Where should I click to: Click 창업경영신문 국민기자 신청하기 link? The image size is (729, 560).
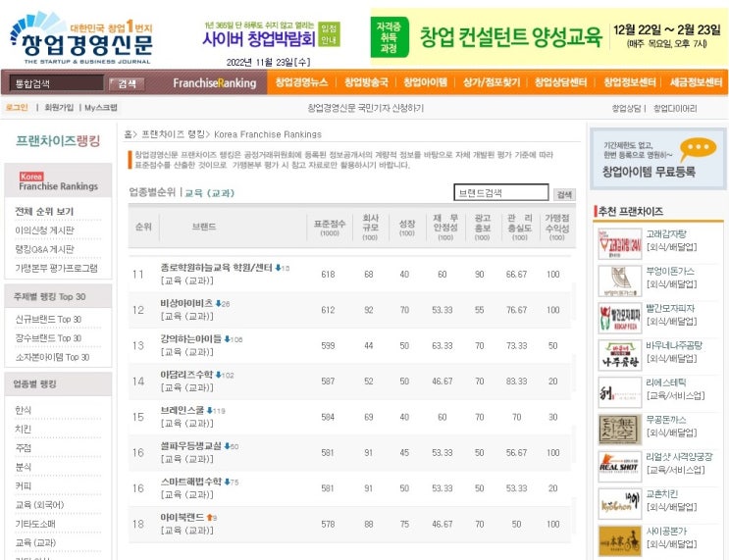click(365, 108)
